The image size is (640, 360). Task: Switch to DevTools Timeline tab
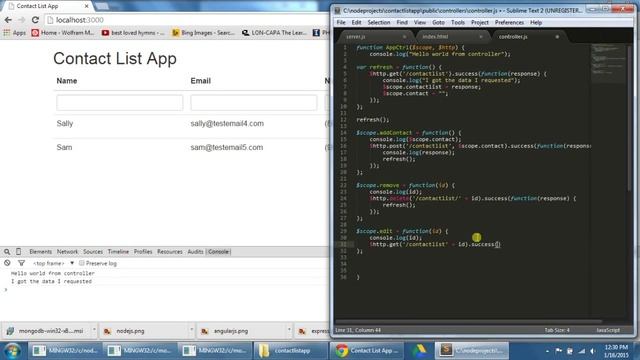tap(118, 252)
